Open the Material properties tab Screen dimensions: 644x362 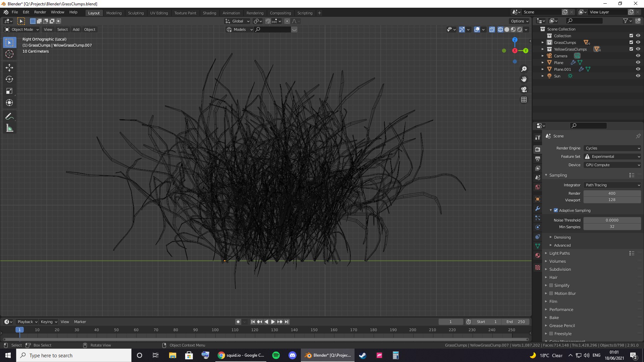(x=538, y=255)
